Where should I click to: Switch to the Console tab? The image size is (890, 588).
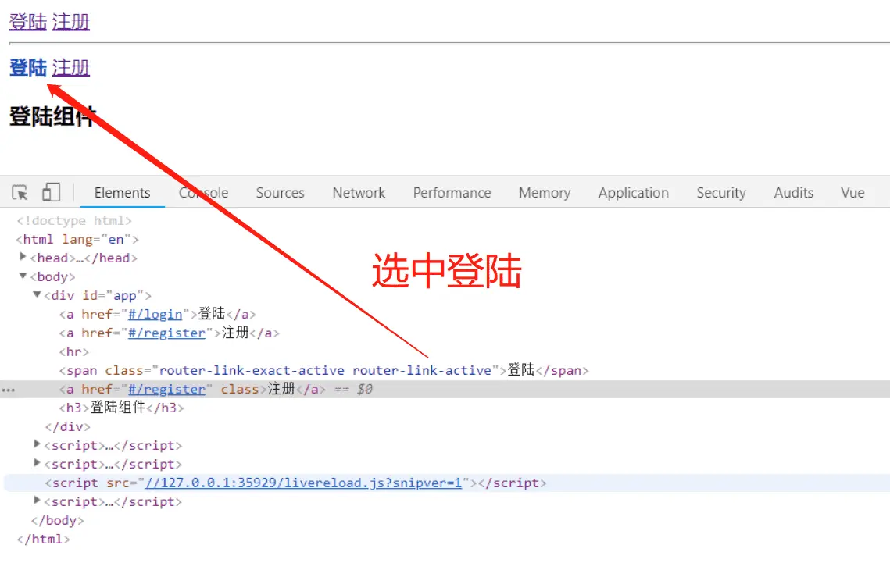click(x=203, y=193)
